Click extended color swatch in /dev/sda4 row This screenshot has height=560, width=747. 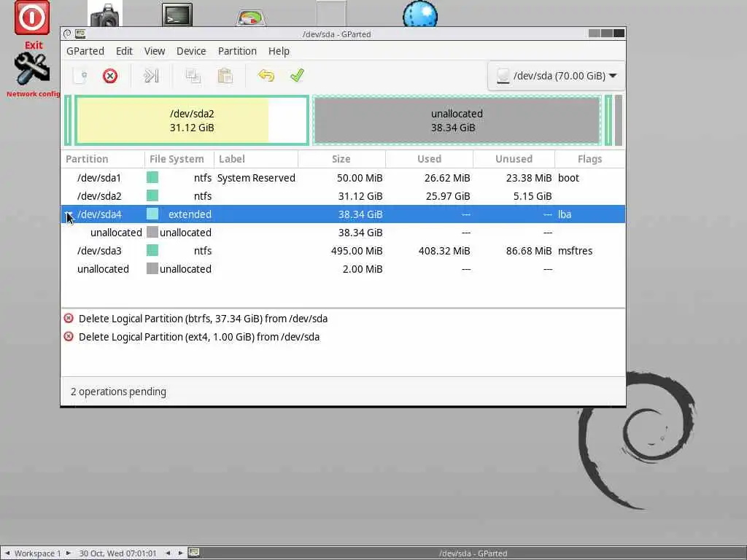pos(152,214)
